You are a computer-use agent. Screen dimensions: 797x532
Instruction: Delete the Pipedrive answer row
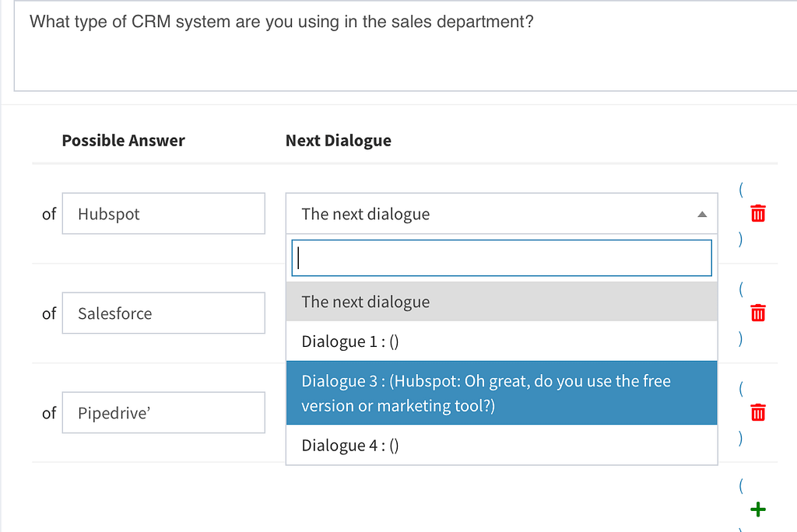(x=758, y=412)
